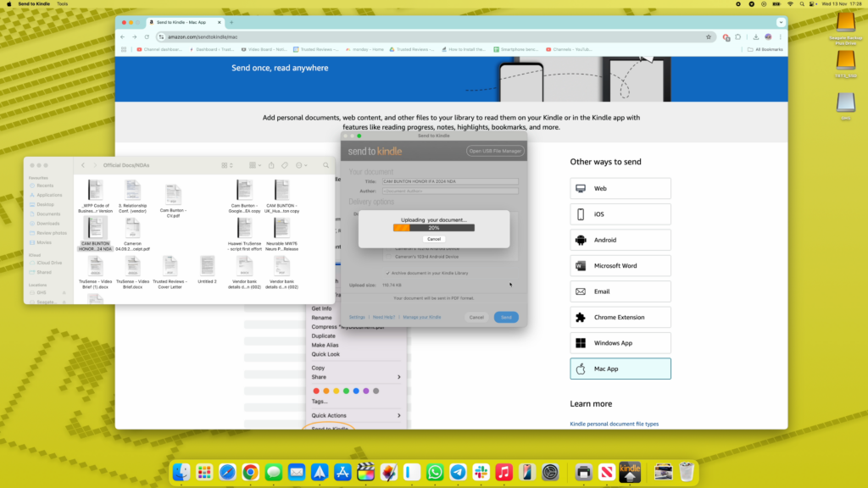868x488 pixels.
Task: Select the Untitled 2 file in Finder
Action: (x=207, y=270)
